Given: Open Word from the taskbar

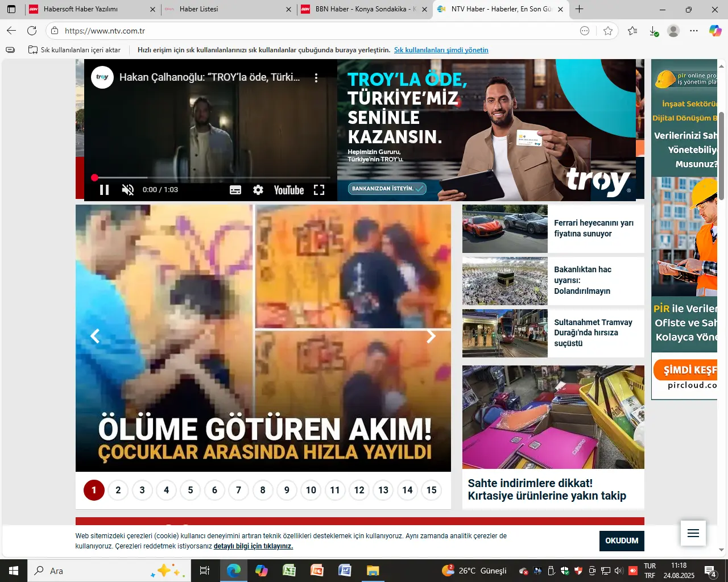Looking at the screenshot, I should [x=345, y=571].
